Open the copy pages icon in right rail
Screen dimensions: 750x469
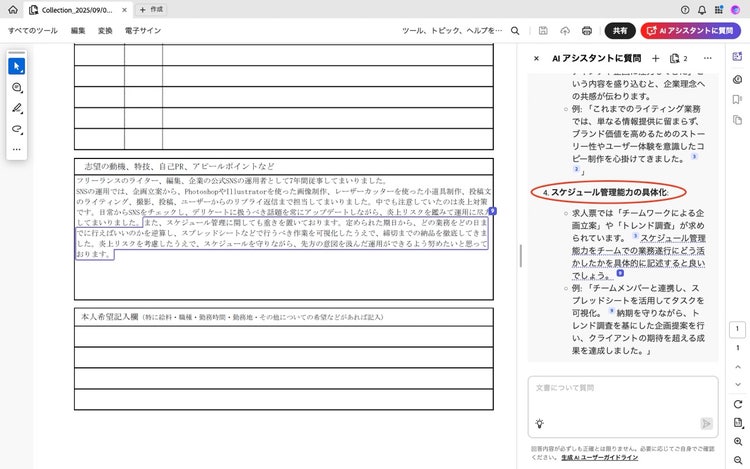coord(737,120)
